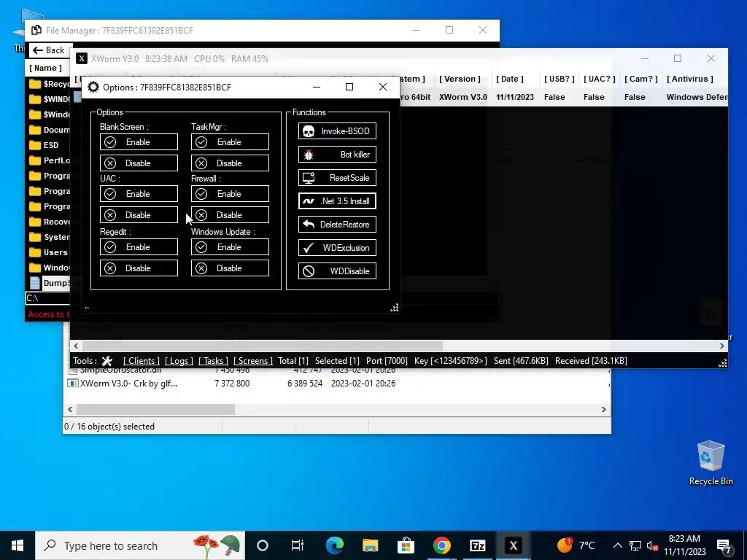Select the Recove folder in File Manager

click(49, 222)
